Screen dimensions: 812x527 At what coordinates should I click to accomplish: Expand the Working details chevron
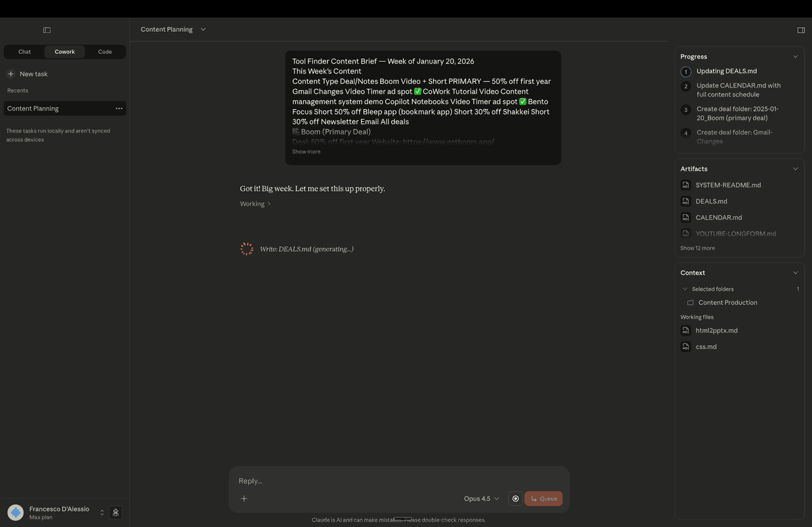tap(269, 204)
